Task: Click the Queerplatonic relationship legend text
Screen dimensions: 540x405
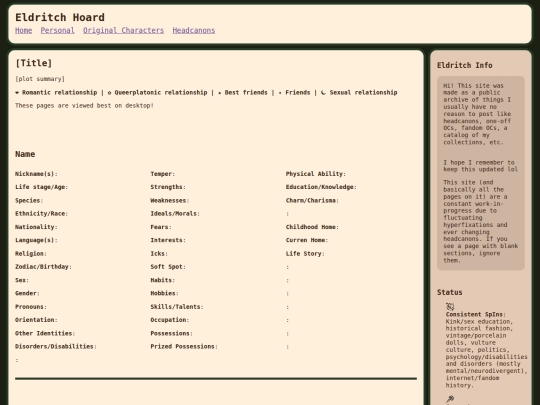Action: pos(161,93)
